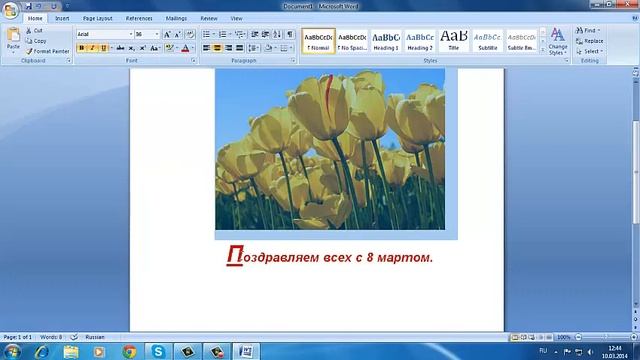Screen dimensions: 640x360
Task: Click the Text Highlight Color button
Action: click(x=169, y=48)
